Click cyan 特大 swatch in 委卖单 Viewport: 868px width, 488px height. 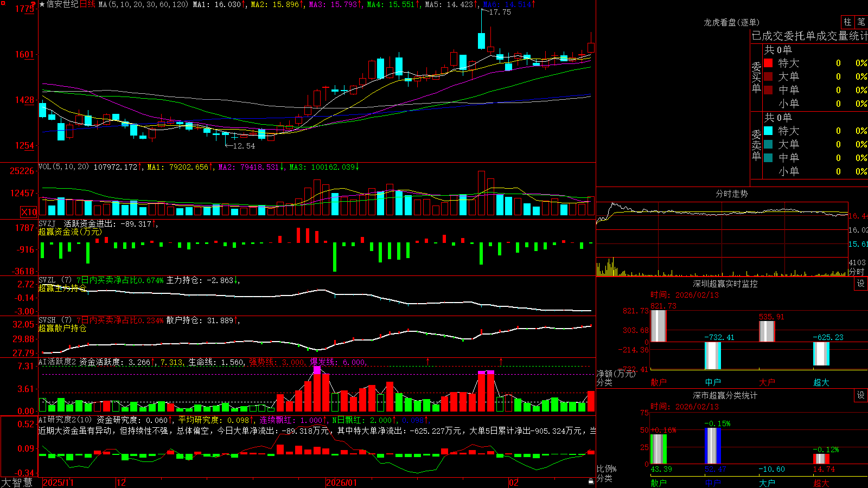tap(768, 131)
